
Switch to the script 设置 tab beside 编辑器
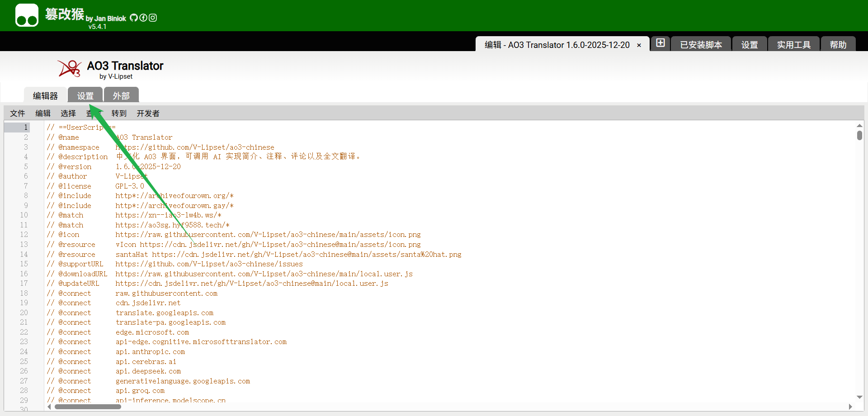pos(85,95)
